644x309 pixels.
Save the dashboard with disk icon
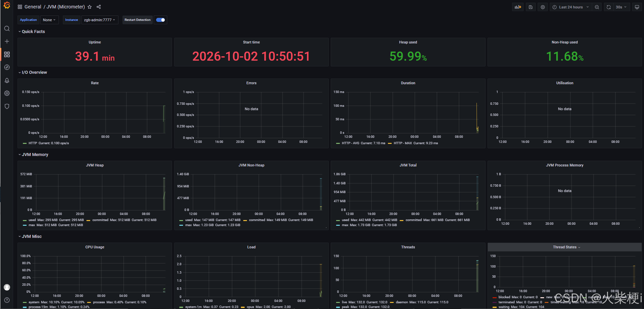[531, 7]
